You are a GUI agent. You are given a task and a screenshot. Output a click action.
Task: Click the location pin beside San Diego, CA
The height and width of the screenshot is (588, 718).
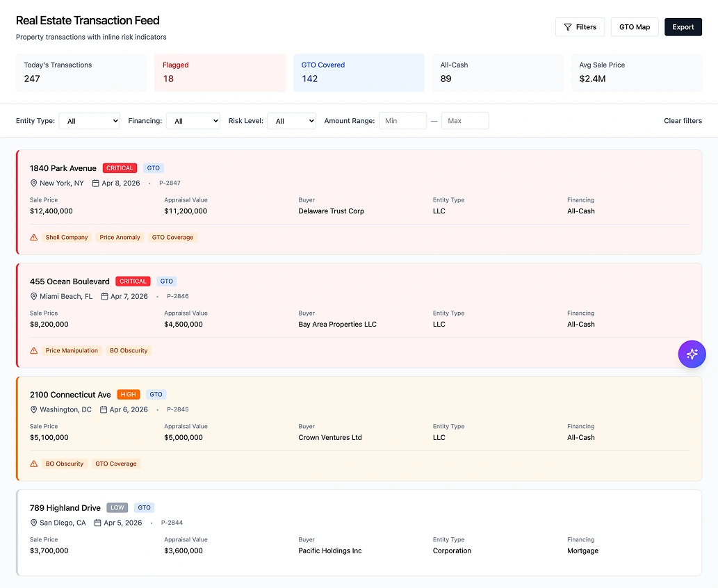click(x=33, y=523)
